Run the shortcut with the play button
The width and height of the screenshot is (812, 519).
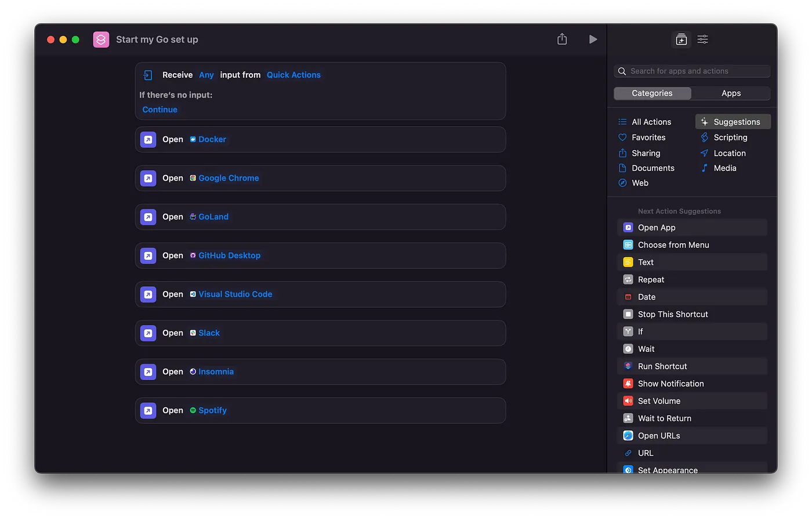click(x=593, y=39)
